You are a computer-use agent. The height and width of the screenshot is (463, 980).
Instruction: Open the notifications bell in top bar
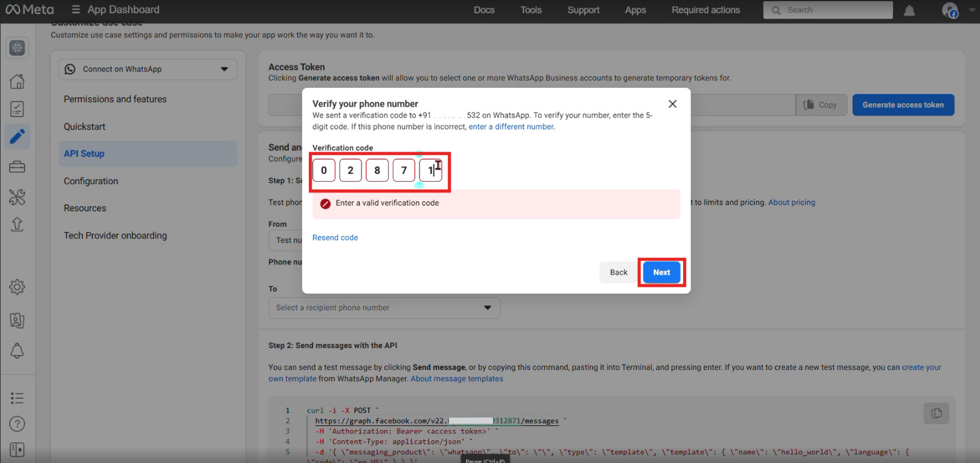coord(909,10)
